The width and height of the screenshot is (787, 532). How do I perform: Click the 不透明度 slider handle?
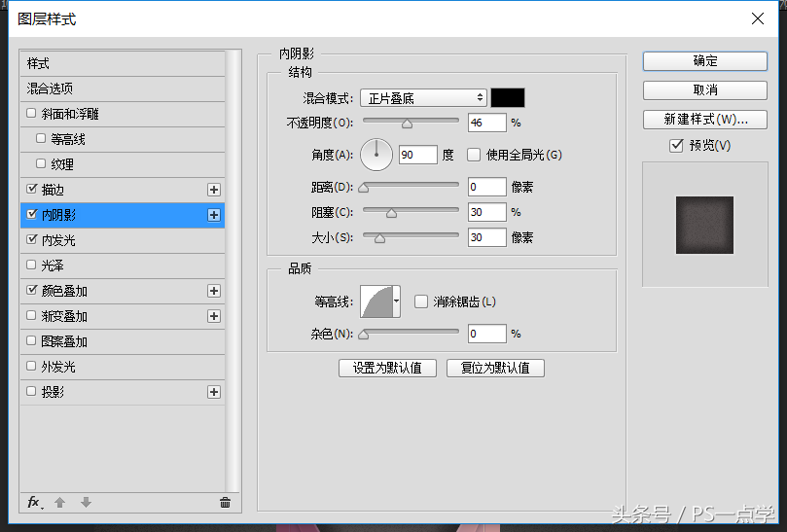pos(407,124)
